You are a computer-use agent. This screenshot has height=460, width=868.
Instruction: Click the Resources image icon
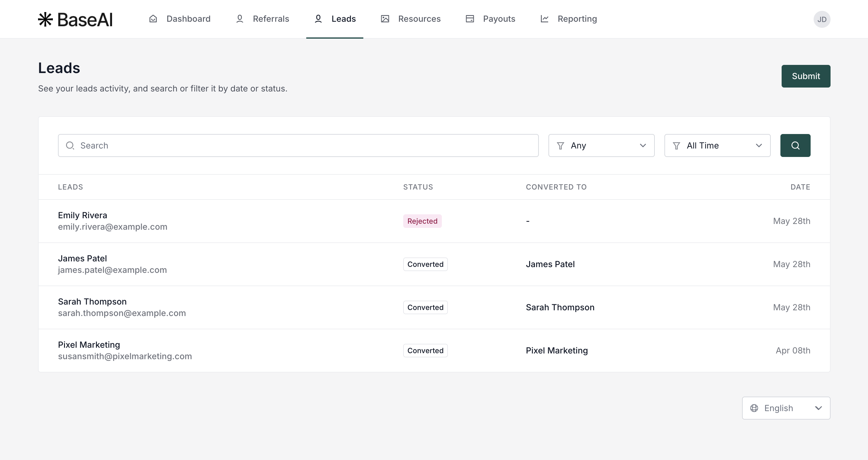pyautogui.click(x=385, y=19)
